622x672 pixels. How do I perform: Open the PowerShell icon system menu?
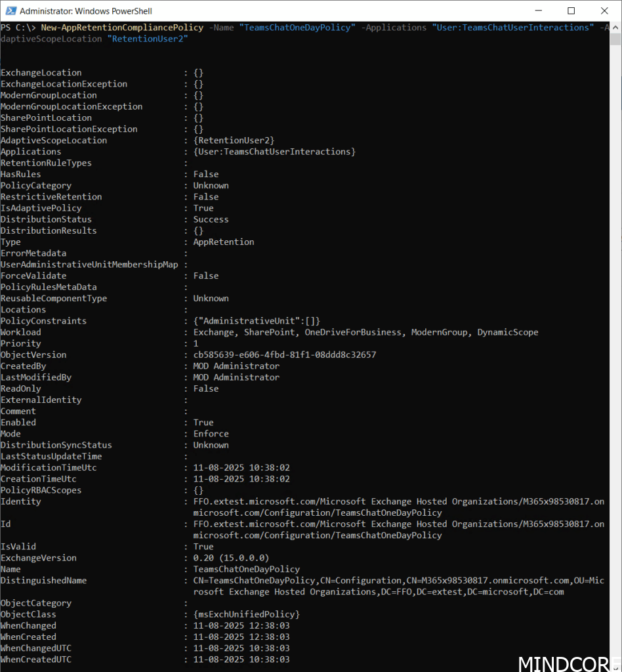coord(9,11)
